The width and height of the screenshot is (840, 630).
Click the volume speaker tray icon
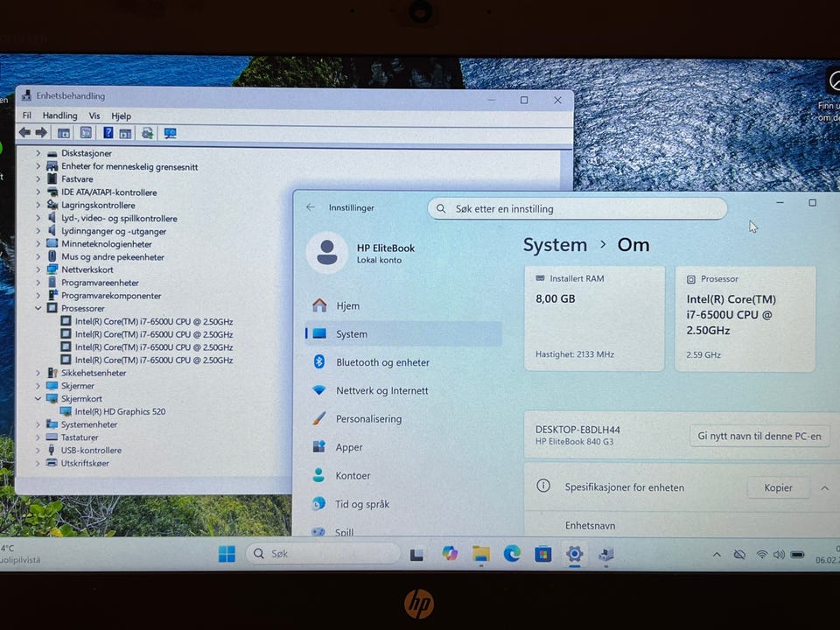click(779, 555)
